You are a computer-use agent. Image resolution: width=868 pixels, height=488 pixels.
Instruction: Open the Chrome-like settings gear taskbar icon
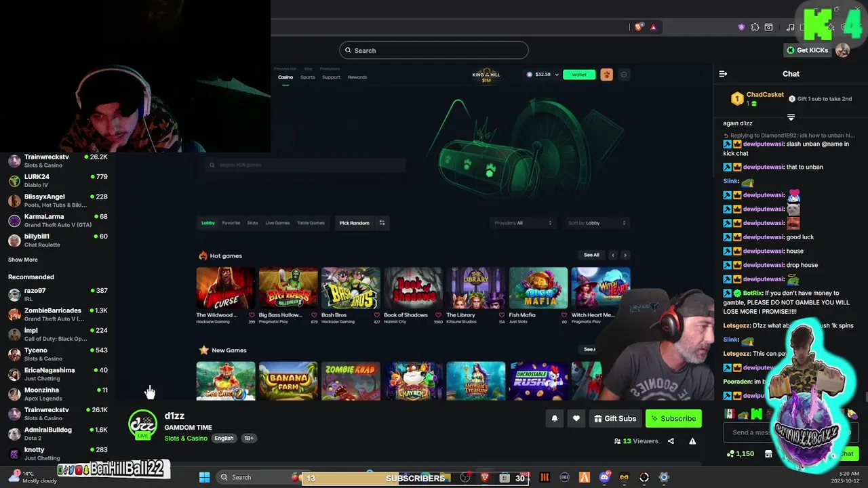664,477
